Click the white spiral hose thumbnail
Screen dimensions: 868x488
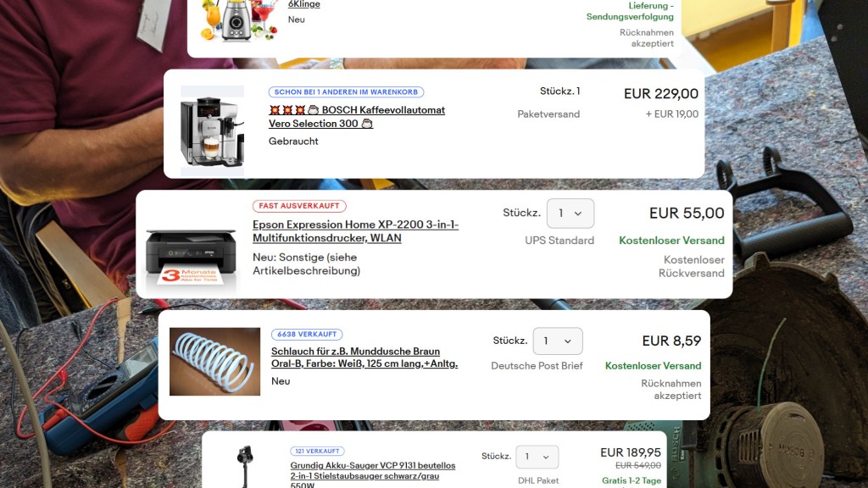[x=214, y=361]
